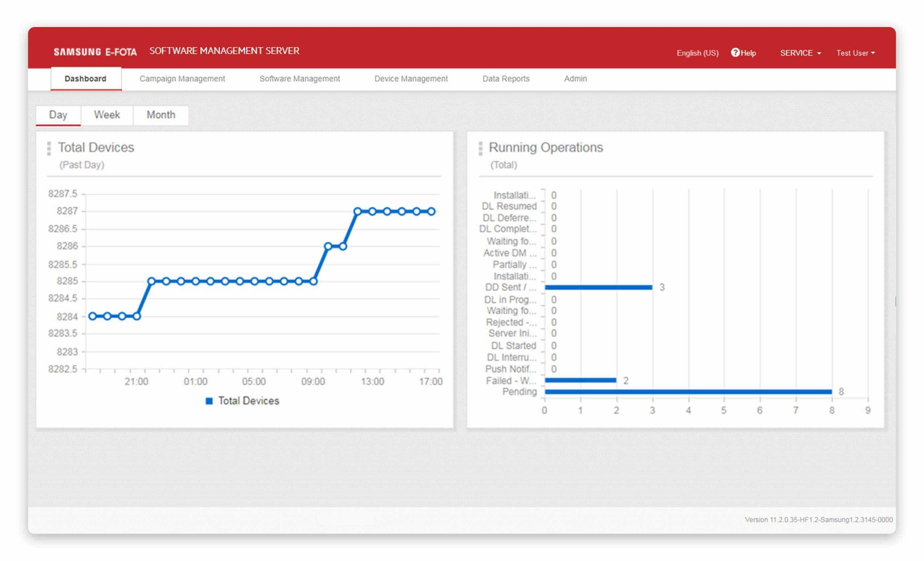The width and height of the screenshot is (924, 561).
Task: Open the Device Management section
Action: point(411,79)
